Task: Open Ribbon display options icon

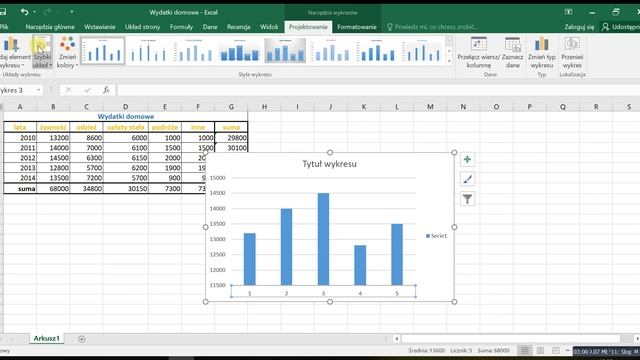Action: point(568,12)
